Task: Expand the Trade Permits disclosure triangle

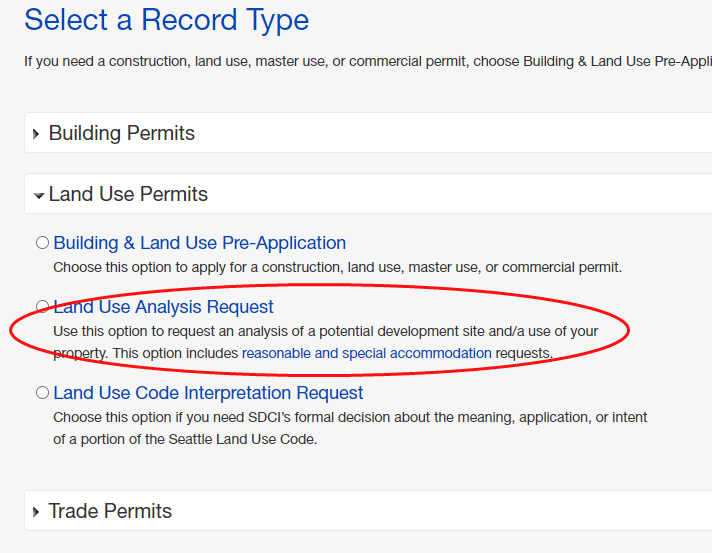Action: [x=37, y=512]
